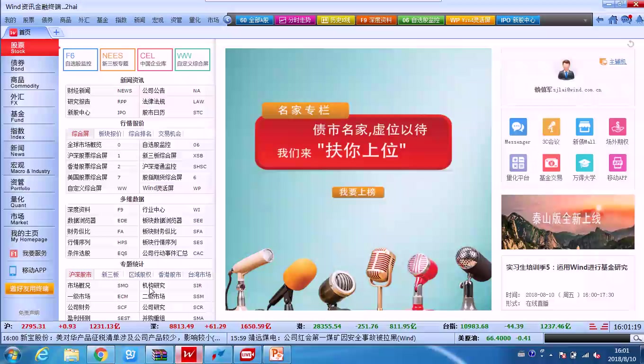Viewport: 644px width, 364px height.
Task: Click the right red list-layout icon in status bar
Action: click(604, 327)
